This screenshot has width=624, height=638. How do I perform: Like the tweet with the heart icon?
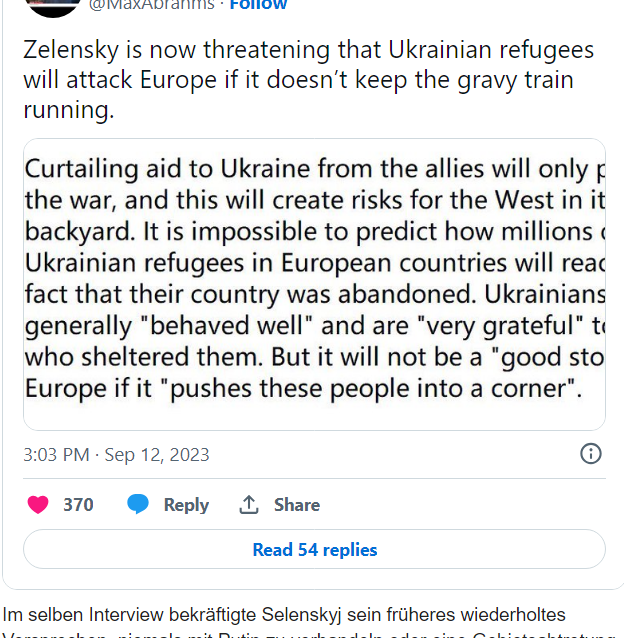tap(38, 505)
